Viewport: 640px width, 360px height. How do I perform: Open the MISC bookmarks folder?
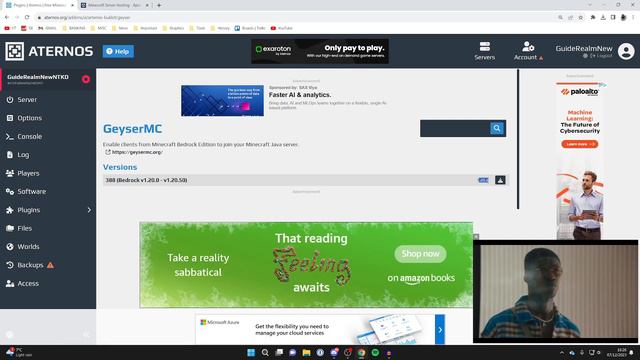[x=98, y=28]
